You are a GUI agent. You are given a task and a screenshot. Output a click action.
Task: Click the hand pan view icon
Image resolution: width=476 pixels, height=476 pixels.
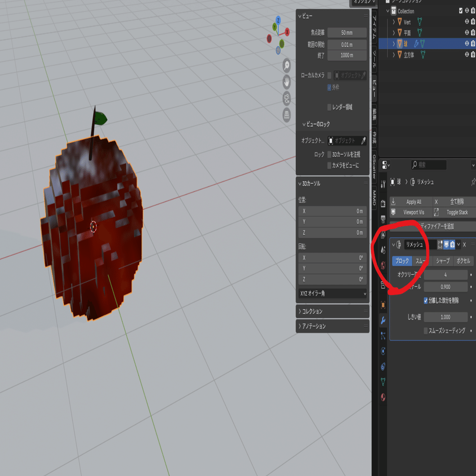(x=286, y=82)
